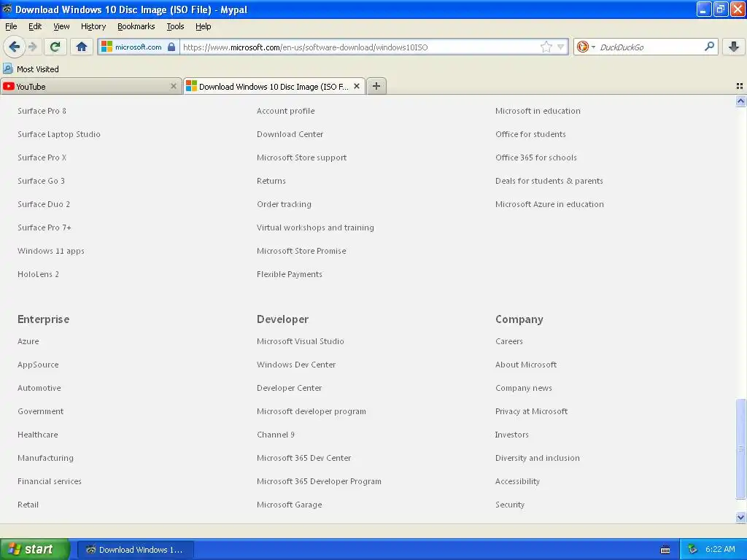The image size is (747, 560).
Task: Click the vertical scrollbar thumb
Action: 740,448
